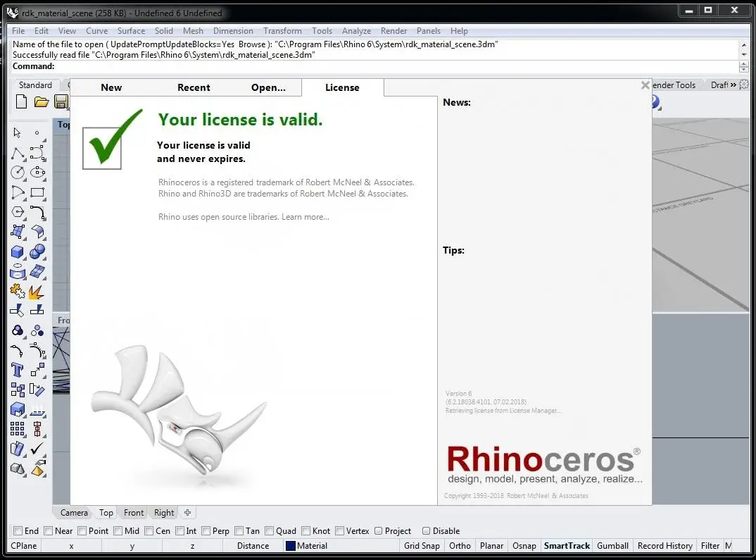
Task: Select the single Point tool
Action: [37, 132]
